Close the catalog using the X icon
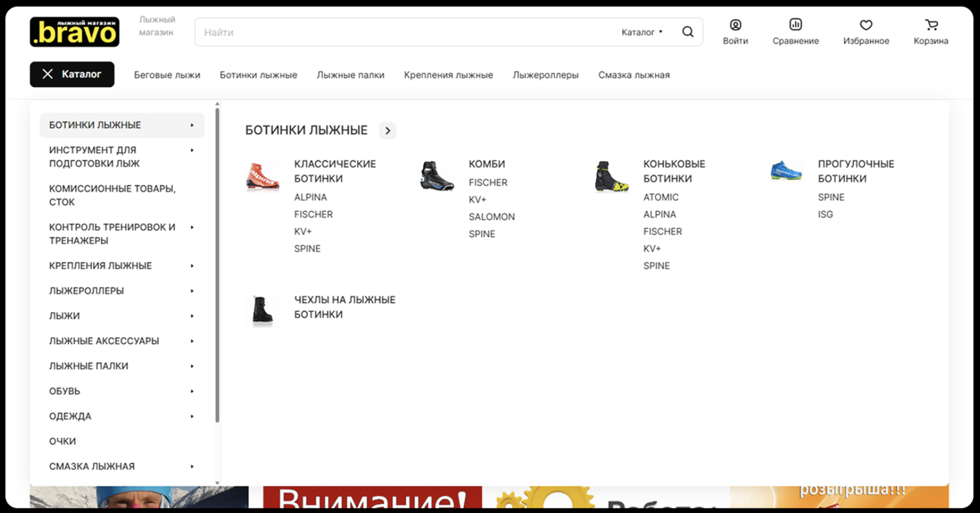This screenshot has height=513, width=980. point(47,74)
